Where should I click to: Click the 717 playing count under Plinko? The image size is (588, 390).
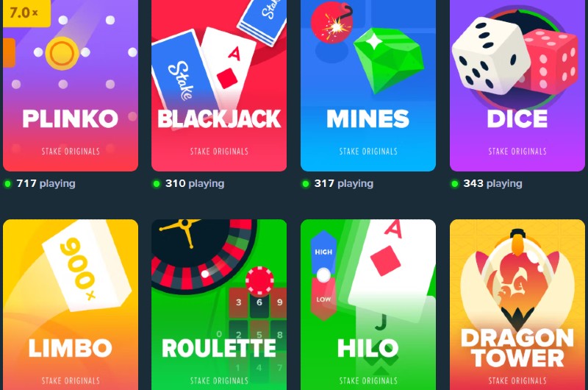[x=46, y=183]
